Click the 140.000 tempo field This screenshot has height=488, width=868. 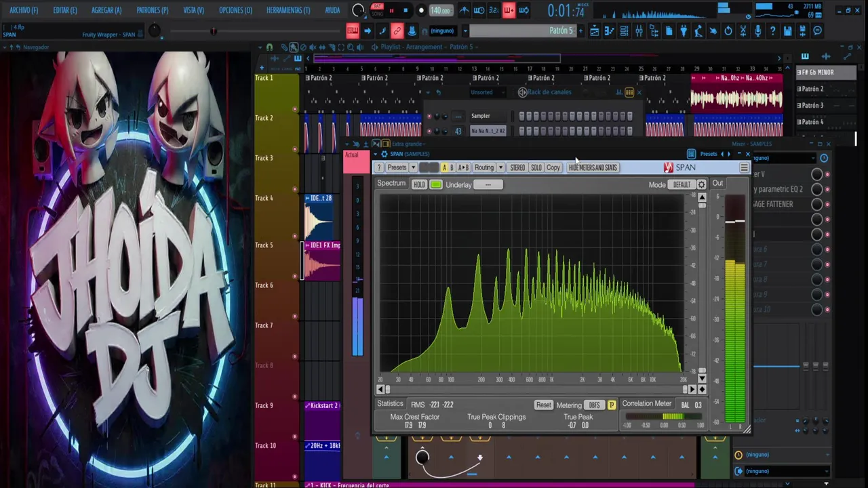(x=441, y=10)
